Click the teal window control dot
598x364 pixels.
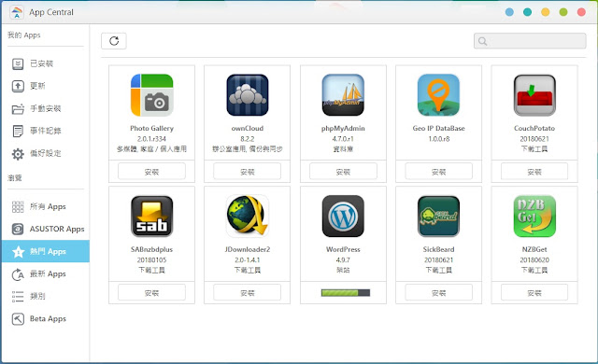click(x=527, y=12)
